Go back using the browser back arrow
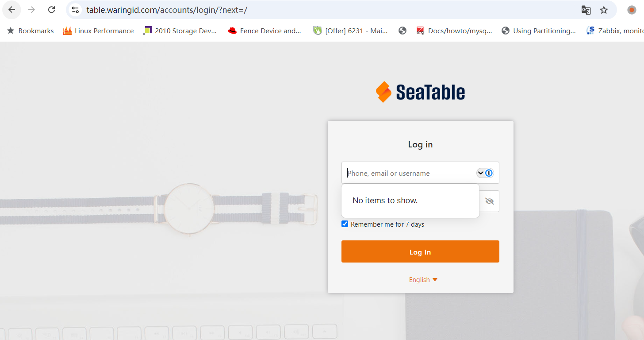The image size is (644, 340). 12,10
